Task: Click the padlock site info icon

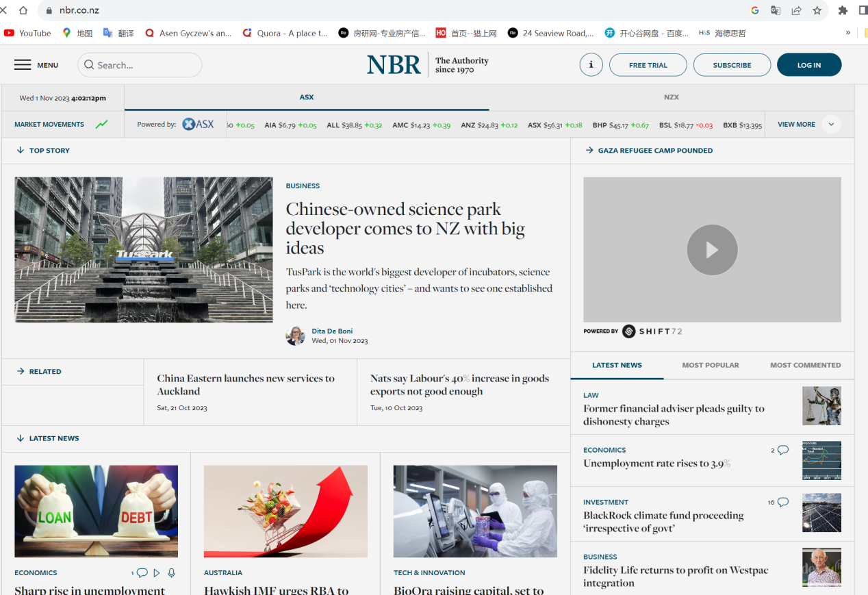Action: click(49, 11)
